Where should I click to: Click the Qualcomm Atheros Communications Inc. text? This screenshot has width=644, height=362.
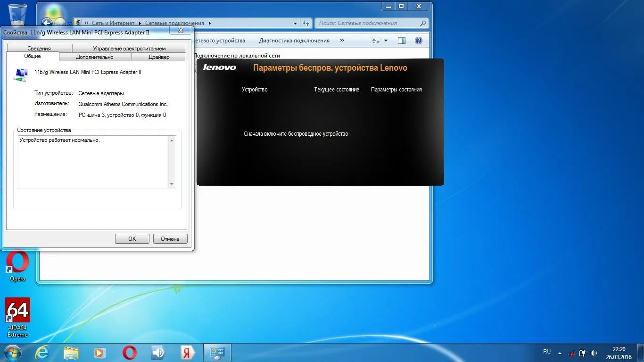click(123, 104)
